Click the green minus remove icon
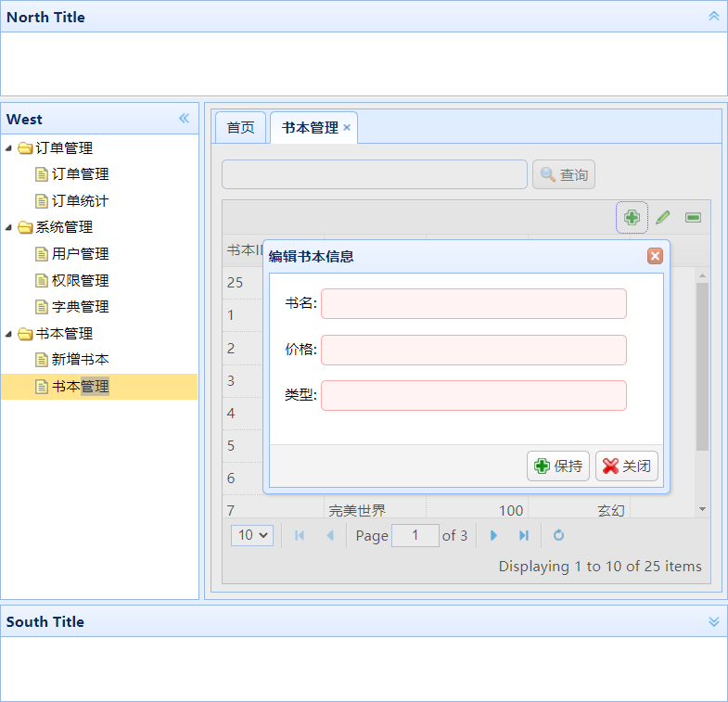 click(693, 217)
